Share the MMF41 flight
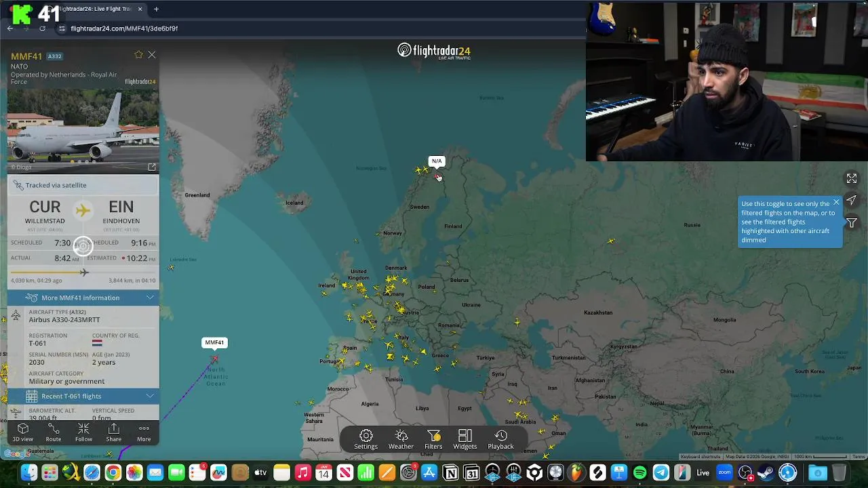Viewport: 868px width, 488px height. pos(114,432)
